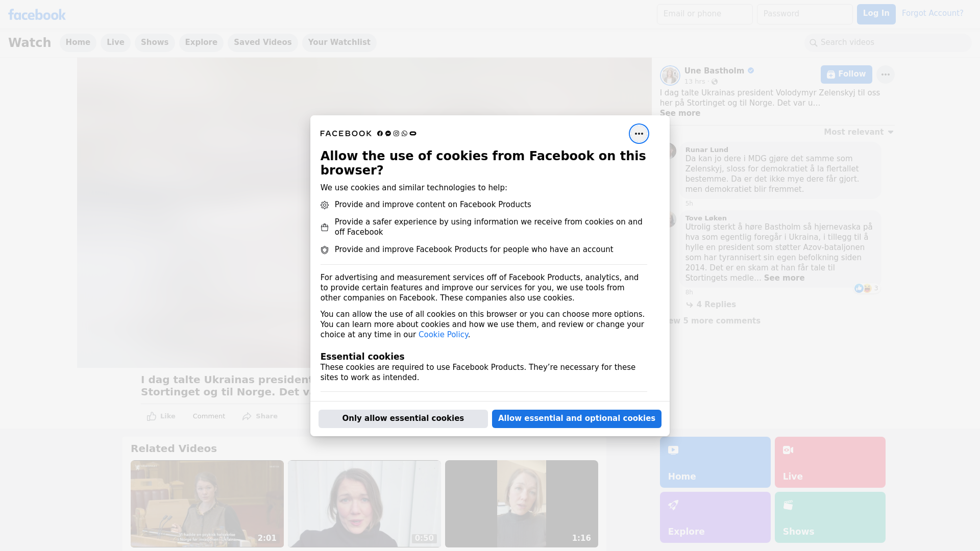Click the Like thumbs-up icon under video
The image size is (980, 551).
point(152,416)
